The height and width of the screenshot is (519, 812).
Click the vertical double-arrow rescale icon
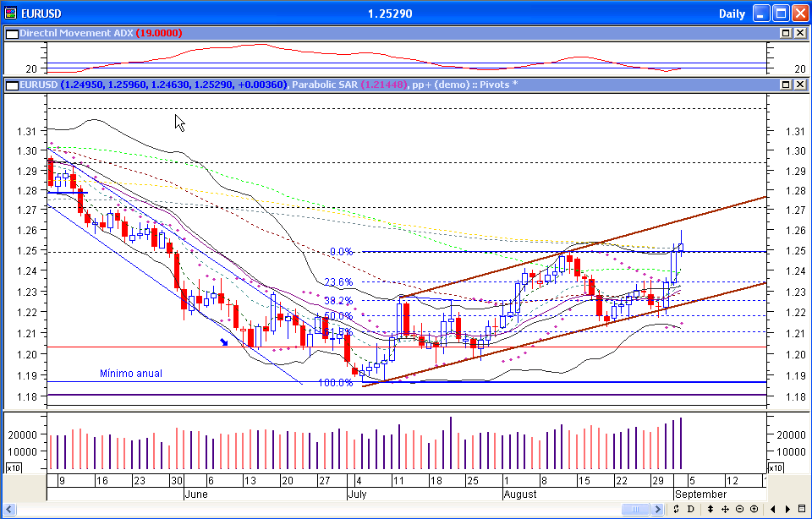(x=710, y=509)
